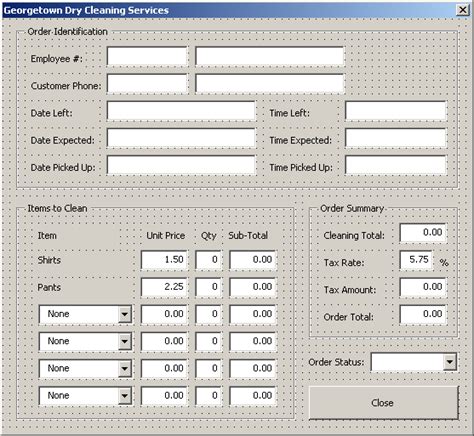The image size is (474, 436).
Task: Open the Order Status dropdown
Action: point(450,362)
